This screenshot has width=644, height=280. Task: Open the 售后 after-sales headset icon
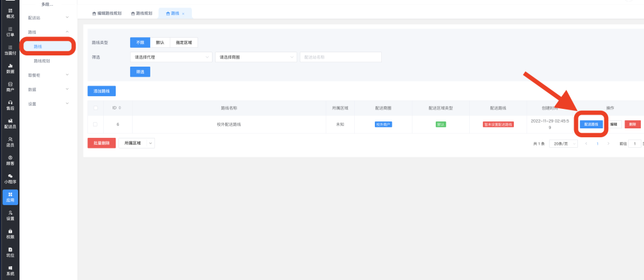(9, 104)
